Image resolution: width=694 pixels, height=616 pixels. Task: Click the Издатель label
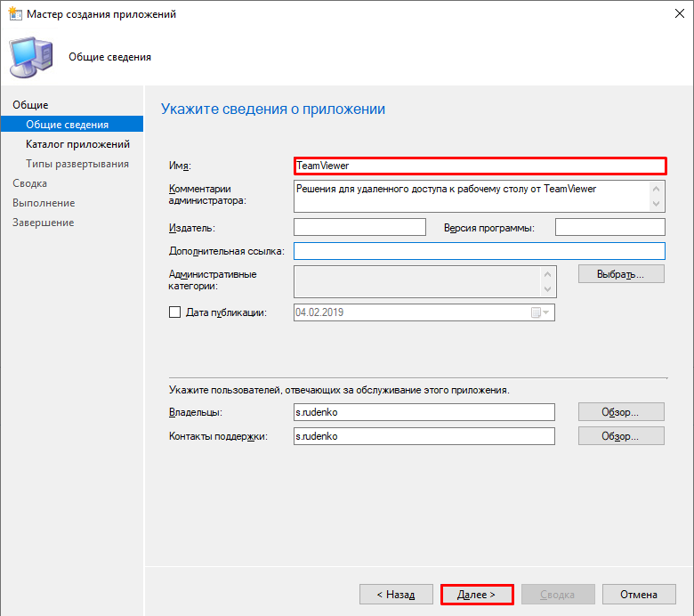(x=191, y=228)
